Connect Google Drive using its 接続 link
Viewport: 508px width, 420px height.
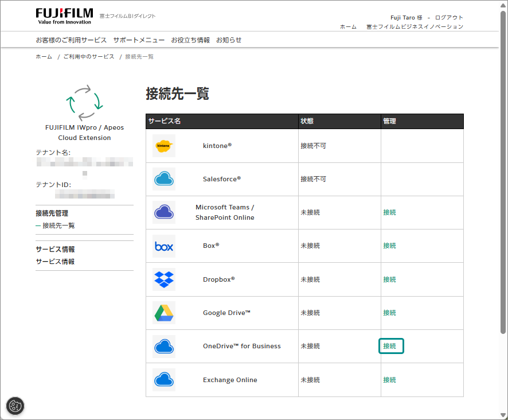389,313
